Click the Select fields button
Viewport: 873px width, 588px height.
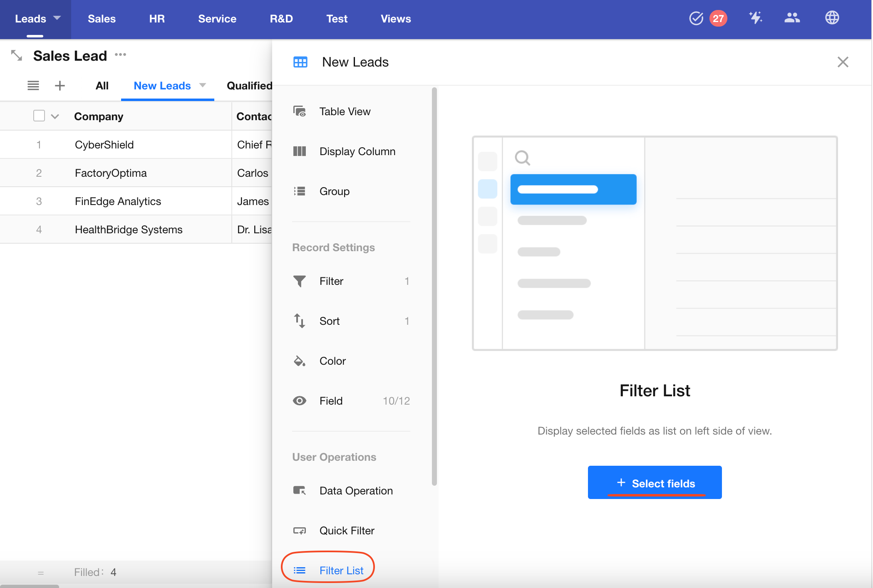[655, 483]
